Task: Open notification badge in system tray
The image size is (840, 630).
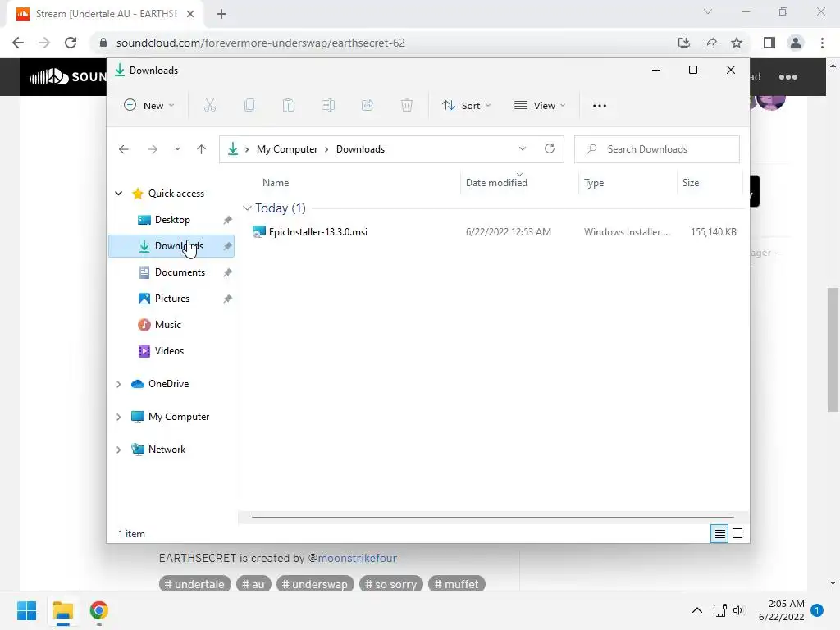Action: pos(817,610)
